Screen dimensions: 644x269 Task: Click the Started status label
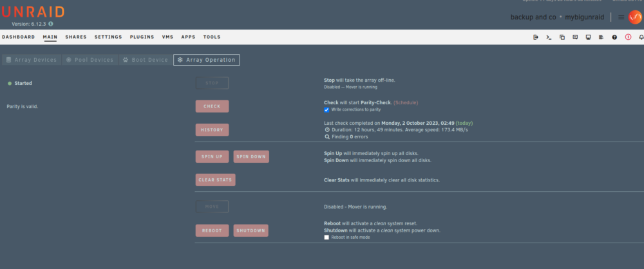(23, 84)
